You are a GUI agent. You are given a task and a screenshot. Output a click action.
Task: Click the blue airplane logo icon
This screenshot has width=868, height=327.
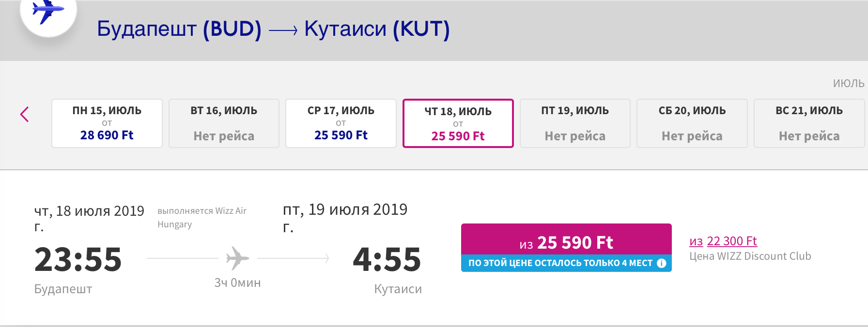[47, 11]
